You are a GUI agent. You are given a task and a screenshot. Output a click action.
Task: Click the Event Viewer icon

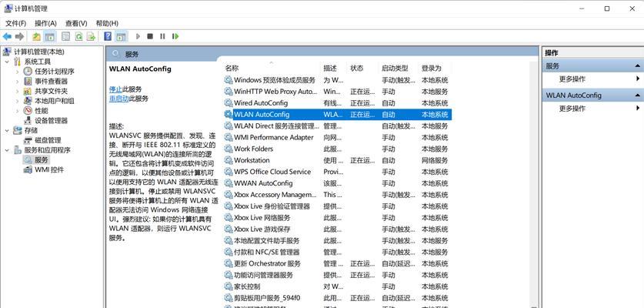pos(28,81)
